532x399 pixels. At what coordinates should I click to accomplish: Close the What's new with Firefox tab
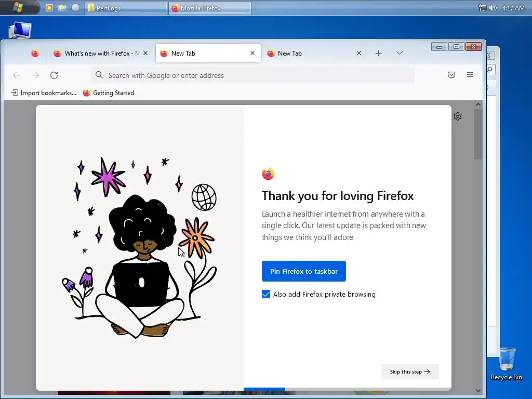point(145,53)
